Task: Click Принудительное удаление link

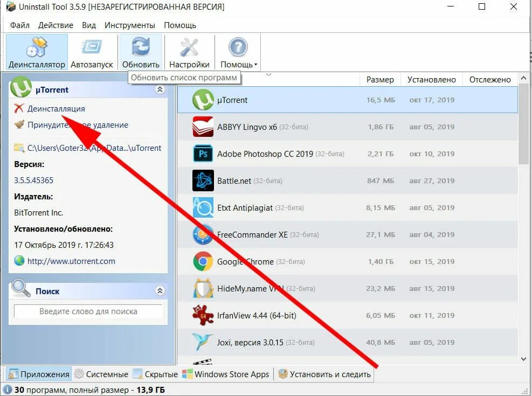Action: pyautogui.click(x=78, y=125)
